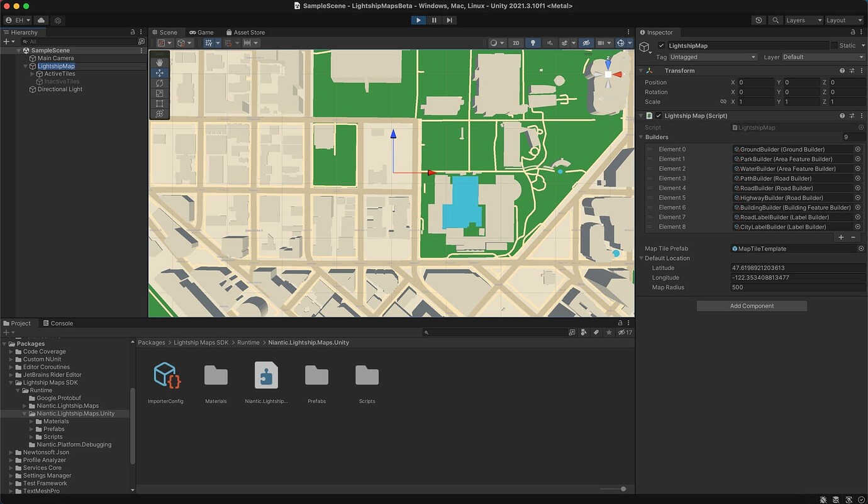Screen dimensions: 868x504
Task: Select the Move tool in scene overlay
Action: tap(160, 73)
